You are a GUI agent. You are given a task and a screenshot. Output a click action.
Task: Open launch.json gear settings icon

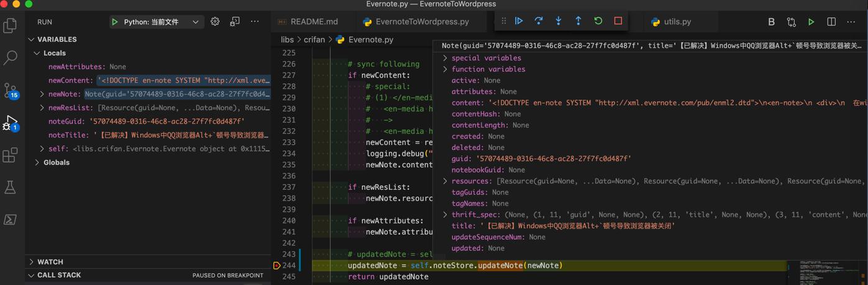point(215,21)
